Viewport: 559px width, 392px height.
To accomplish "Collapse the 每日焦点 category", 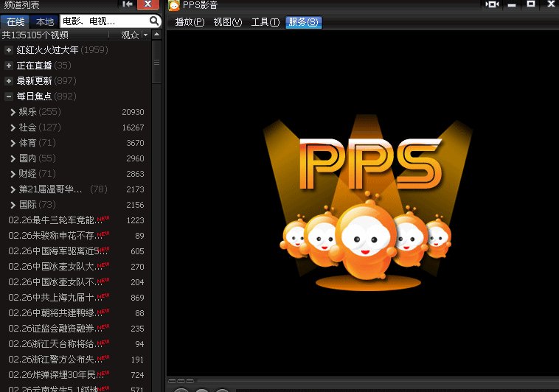I will (x=9, y=97).
